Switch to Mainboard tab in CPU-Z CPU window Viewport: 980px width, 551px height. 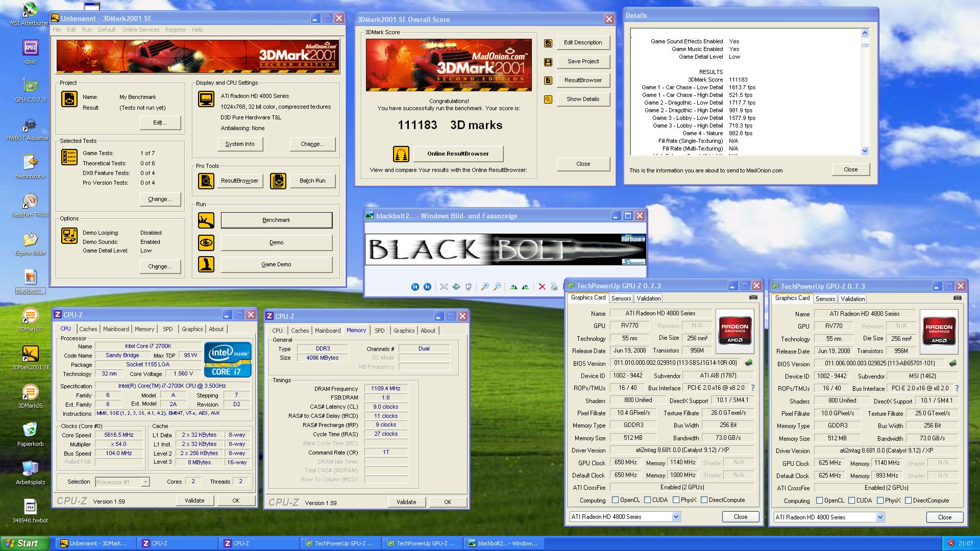[x=116, y=329]
